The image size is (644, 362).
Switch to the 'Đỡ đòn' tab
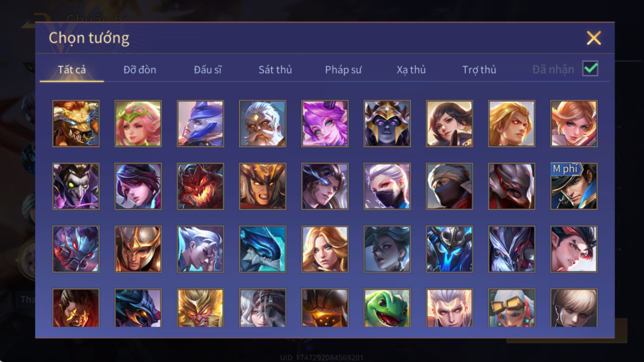(139, 70)
